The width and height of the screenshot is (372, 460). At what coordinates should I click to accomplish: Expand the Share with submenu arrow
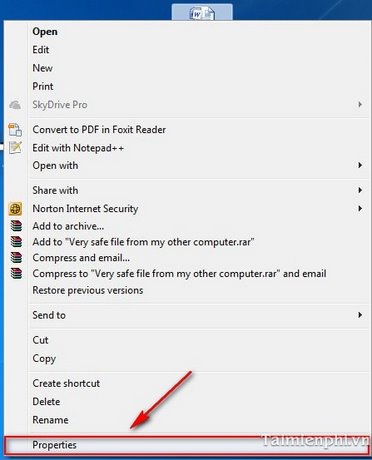click(x=360, y=190)
